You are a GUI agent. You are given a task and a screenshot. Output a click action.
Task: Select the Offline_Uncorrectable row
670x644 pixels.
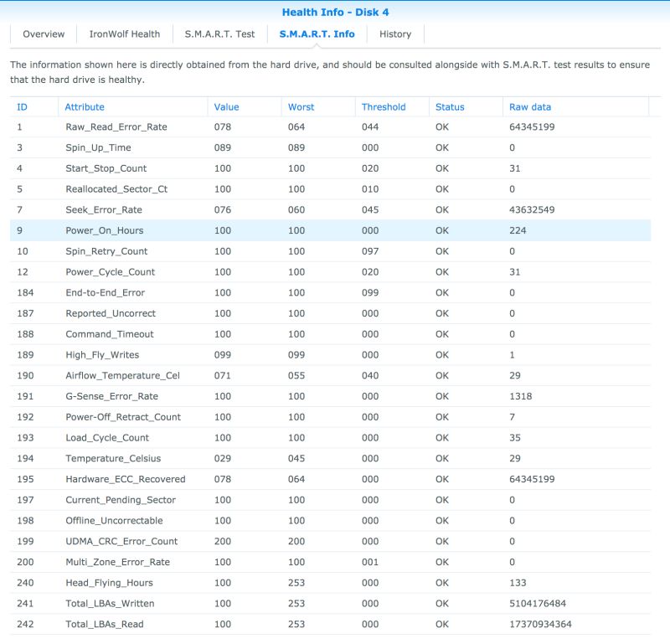coord(330,521)
